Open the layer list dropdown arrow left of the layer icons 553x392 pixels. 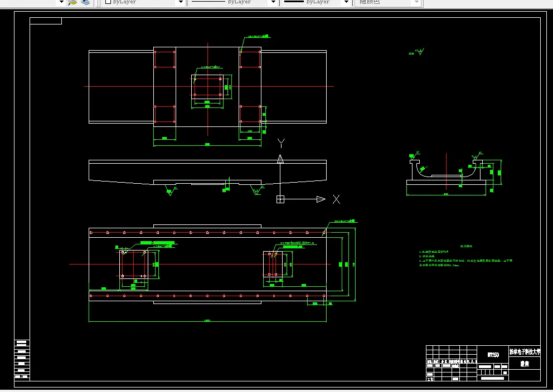pos(61,2)
